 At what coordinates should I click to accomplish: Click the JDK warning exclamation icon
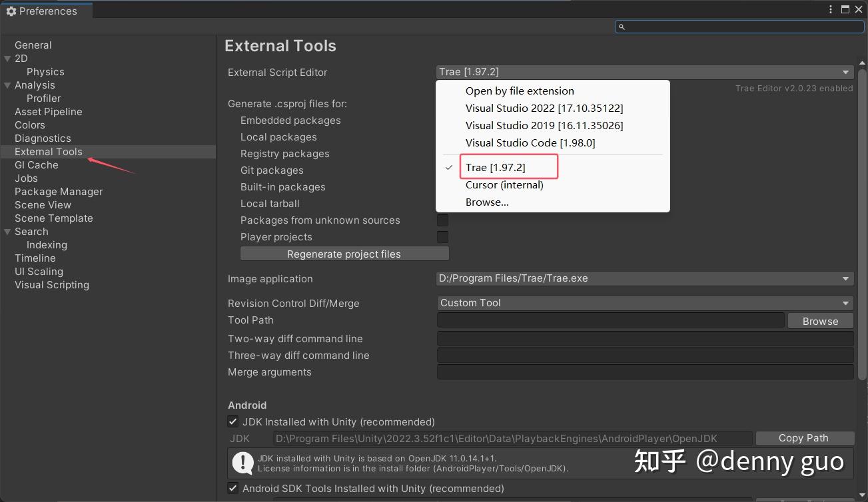[x=243, y=463]
